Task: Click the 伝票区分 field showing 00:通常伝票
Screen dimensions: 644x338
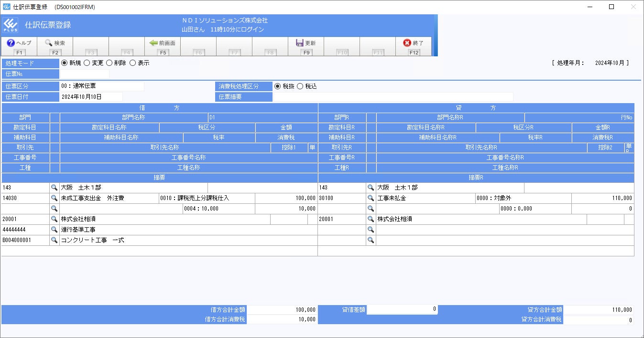Action: 102,86
